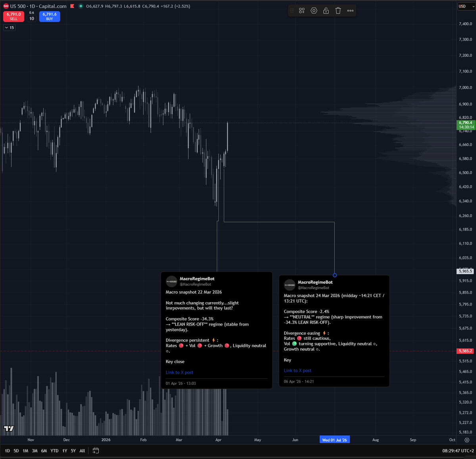
Task: Click the @MacroRegimeBot handle in 22 Mar card
Action: point(196,284)
